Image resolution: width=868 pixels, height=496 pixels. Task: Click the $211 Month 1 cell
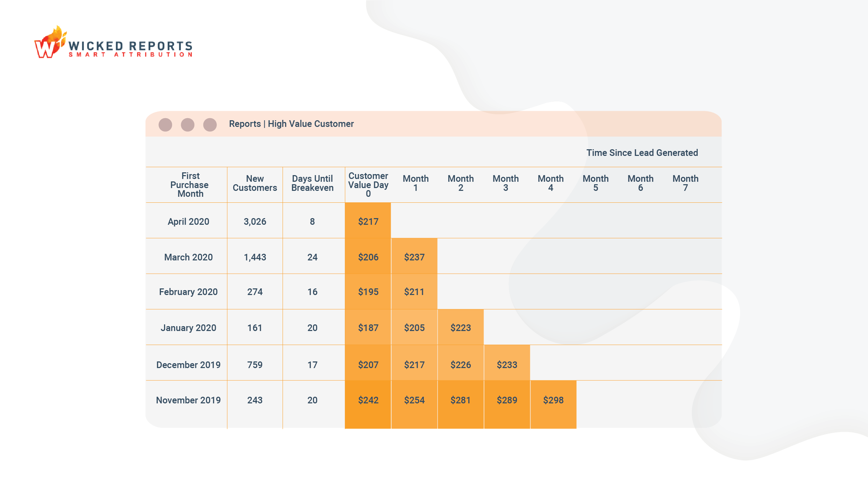[x=414, y=292]
